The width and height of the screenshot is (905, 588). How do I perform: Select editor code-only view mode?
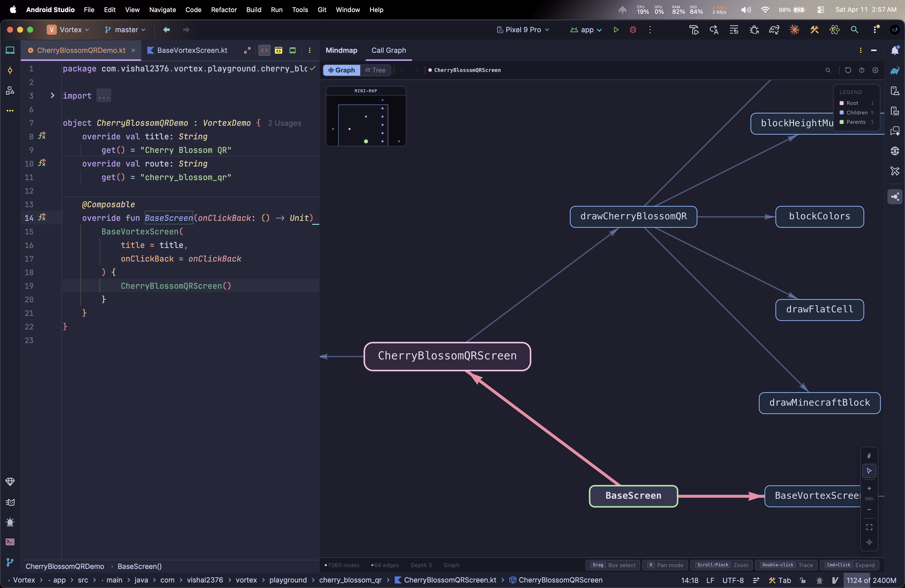coord(264,50)
